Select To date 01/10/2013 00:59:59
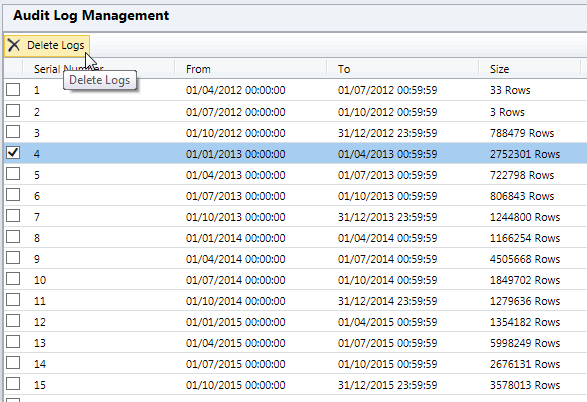This screenshot has width=587, height=402. [387, 196]
